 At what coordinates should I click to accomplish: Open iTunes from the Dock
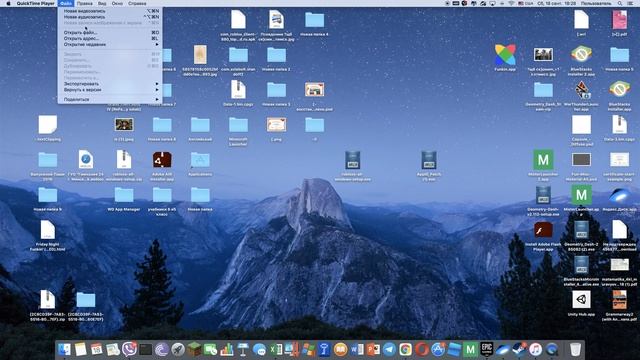click(536, 349)
